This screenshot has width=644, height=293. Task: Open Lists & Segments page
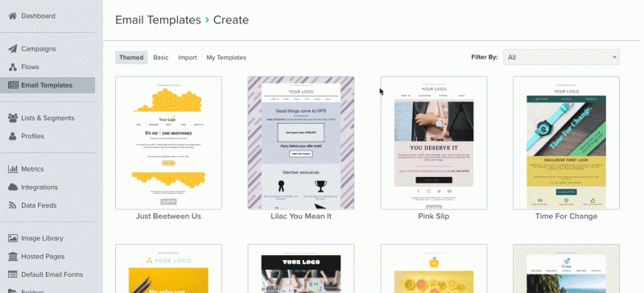coord(47,118)
